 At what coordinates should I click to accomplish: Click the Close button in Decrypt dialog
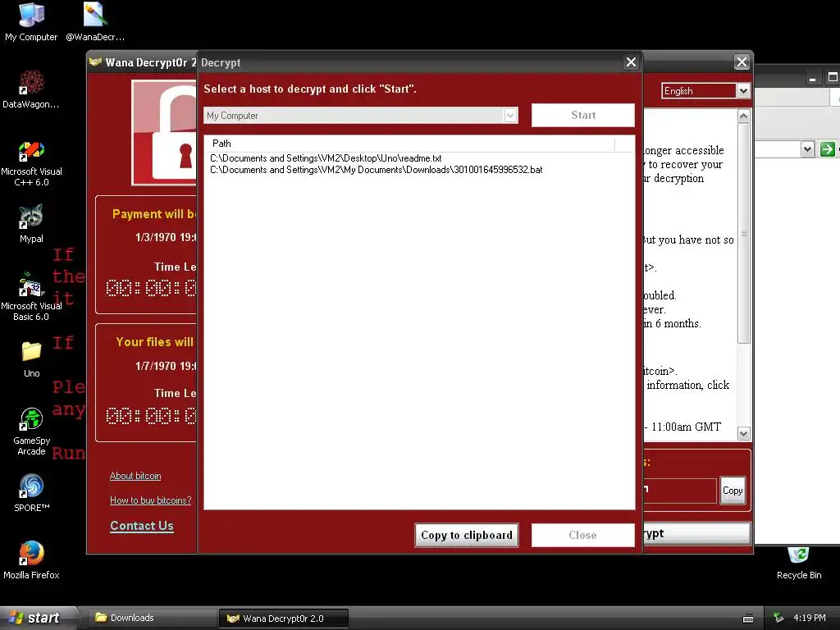point(583,535)
